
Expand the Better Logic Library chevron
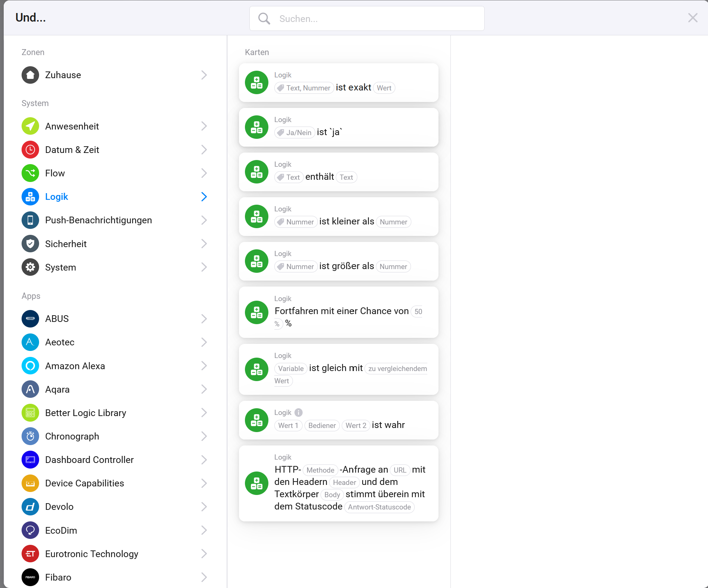click(204, 413)
